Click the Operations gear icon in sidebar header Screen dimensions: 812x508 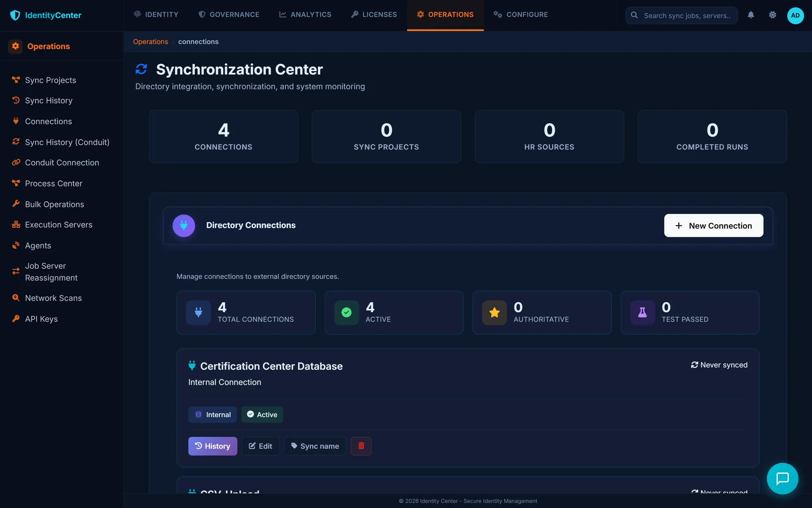(15, 46)
